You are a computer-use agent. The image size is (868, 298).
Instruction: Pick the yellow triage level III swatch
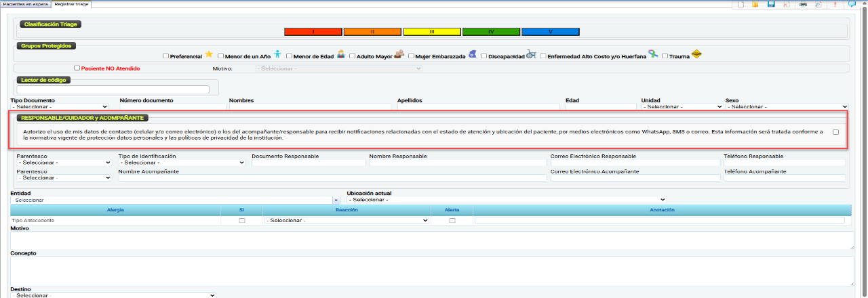(x=431, y=32)
